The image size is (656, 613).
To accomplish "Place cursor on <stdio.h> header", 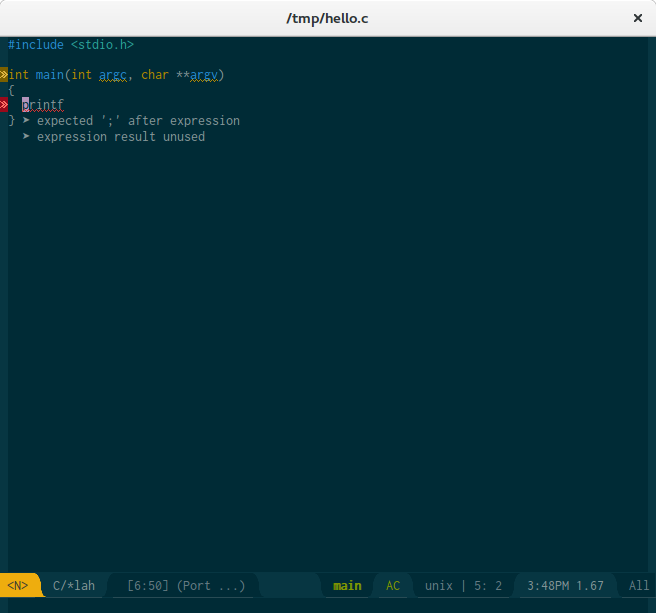I will 102,44.
